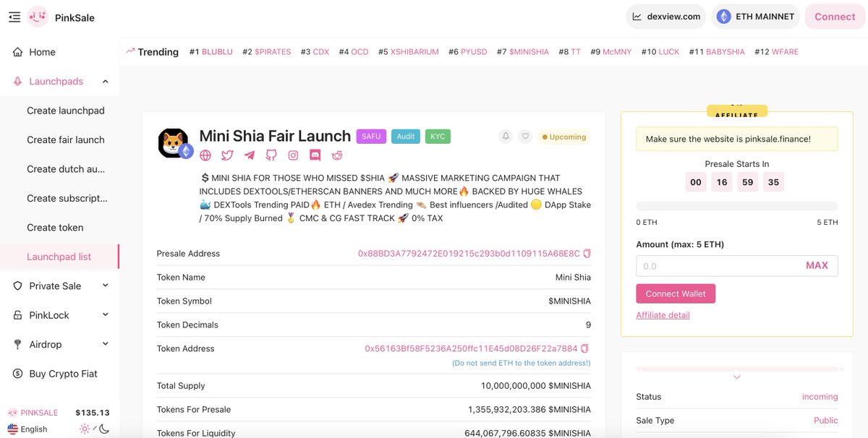Switch to light theme sun icon
Image resolution: width=868 pixels, height=438 pixels.
(85, 429)
